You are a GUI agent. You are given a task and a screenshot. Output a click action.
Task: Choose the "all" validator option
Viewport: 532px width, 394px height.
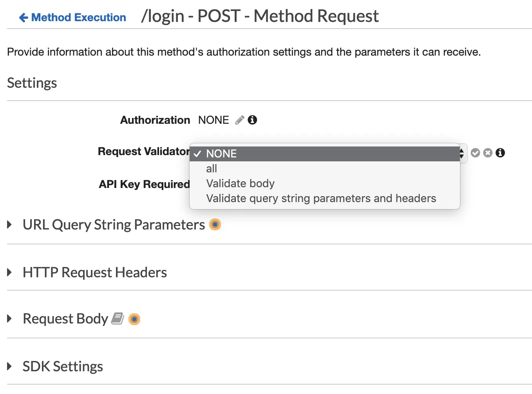click(212, 169)
